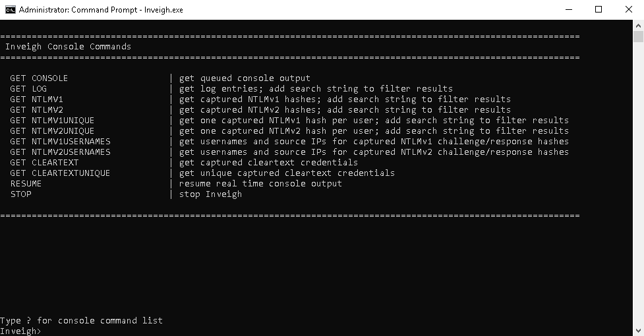The width and height of the screenshot is (644, 336).
Task: Minimize the Command Prompt window
Action: pyautogui.click(x=569, y=9)
